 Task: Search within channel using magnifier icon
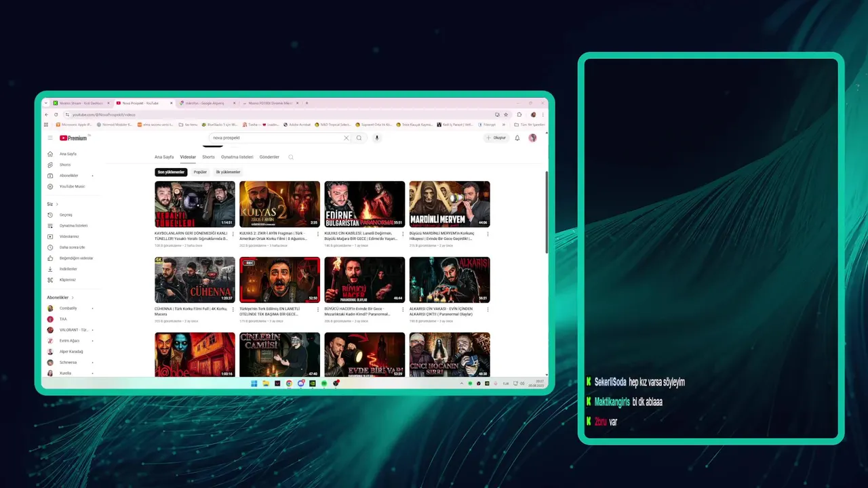(x=291, y=157)
